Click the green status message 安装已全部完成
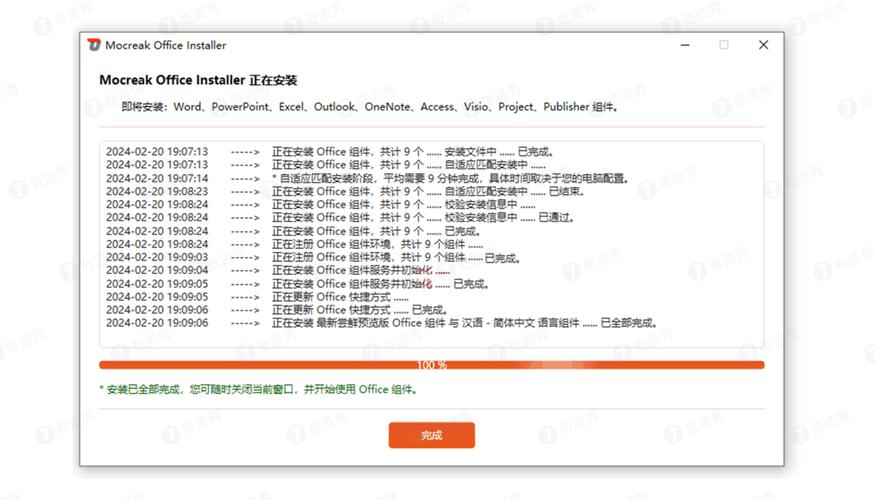The height and width of the screenshot is (500, 875). point(258,389)
